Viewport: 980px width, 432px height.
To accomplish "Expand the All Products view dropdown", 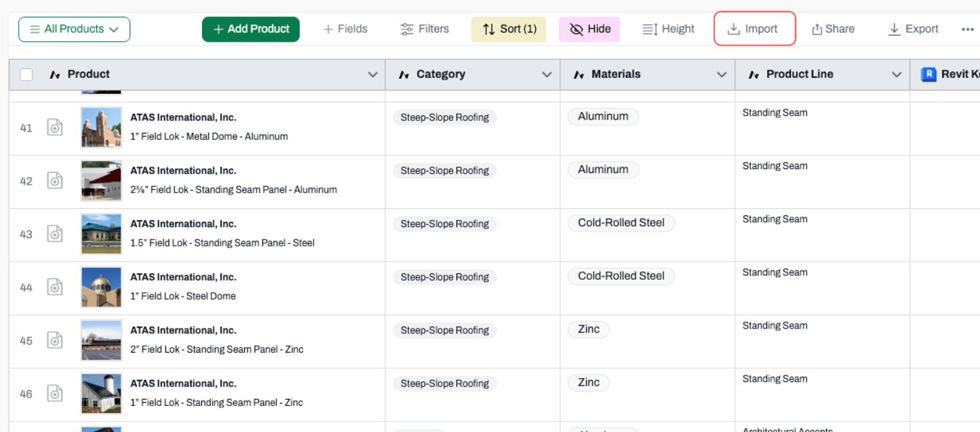I will 74,29.
